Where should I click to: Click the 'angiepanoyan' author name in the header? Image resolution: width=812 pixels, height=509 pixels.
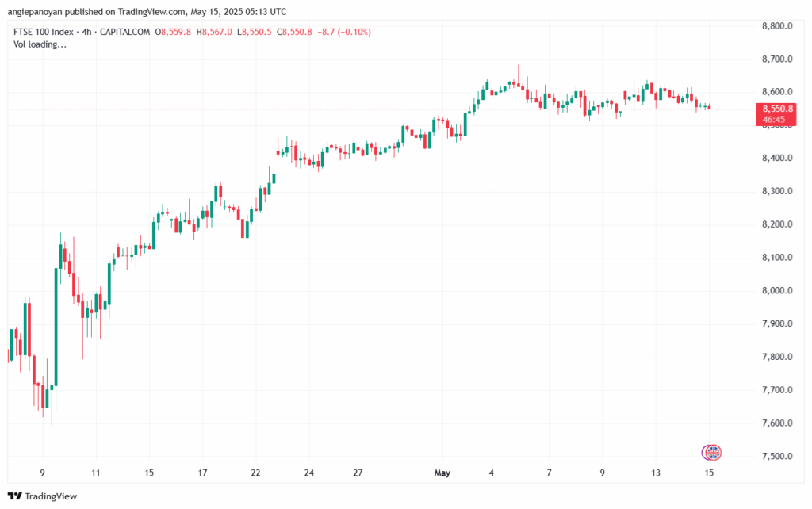pos(35,12)
